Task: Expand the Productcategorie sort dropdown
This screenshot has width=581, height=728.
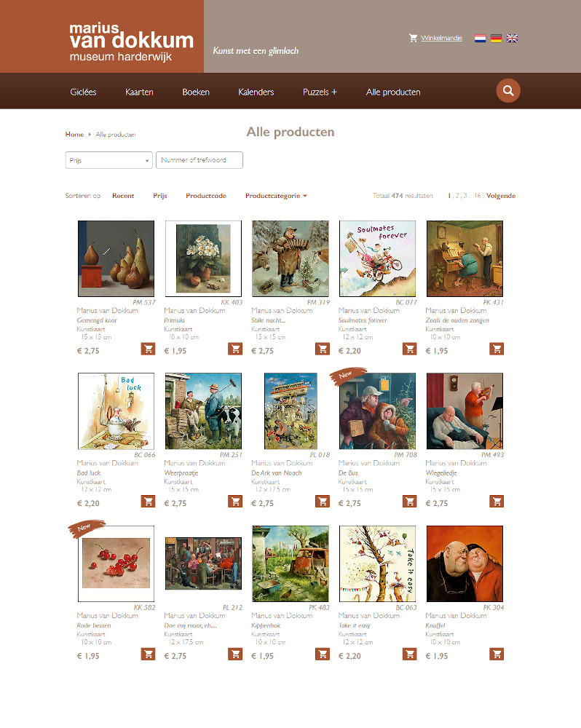Action: (277, 196)
